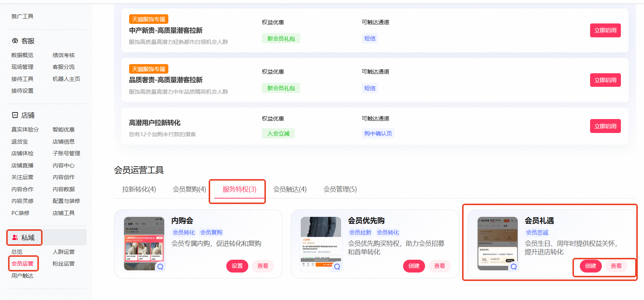This screenshot has height=300, width=644.
Task: Click the 店铺 section icon in sidebar
Action: tap(15, 115)
